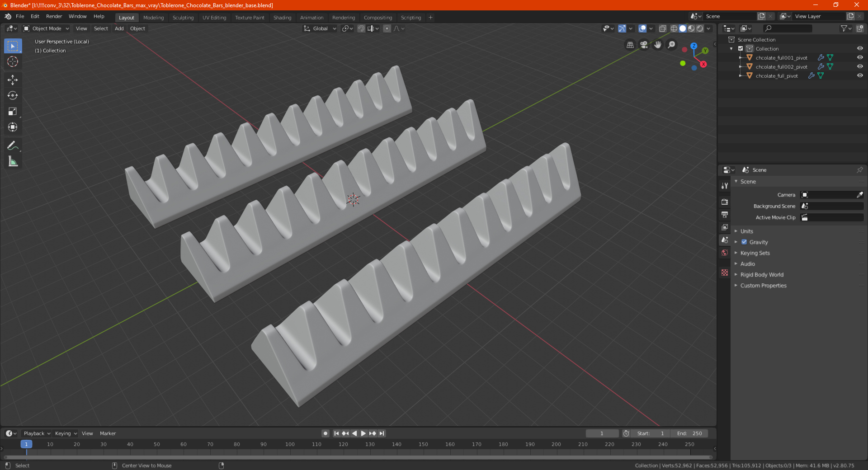The height and width of the screenshot is (470, 868).
Task: Click the Camera eyedropper button
Action: tap(859, 195)
